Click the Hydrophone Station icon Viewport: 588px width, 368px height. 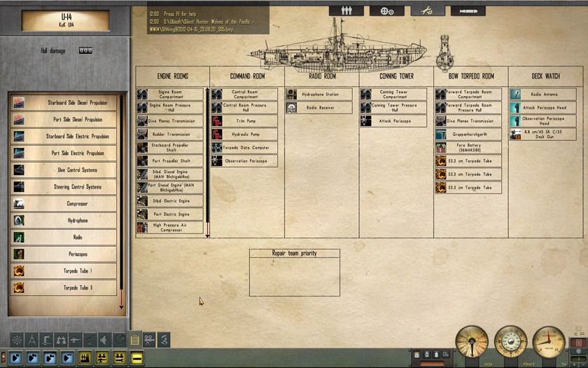(291, 94)
